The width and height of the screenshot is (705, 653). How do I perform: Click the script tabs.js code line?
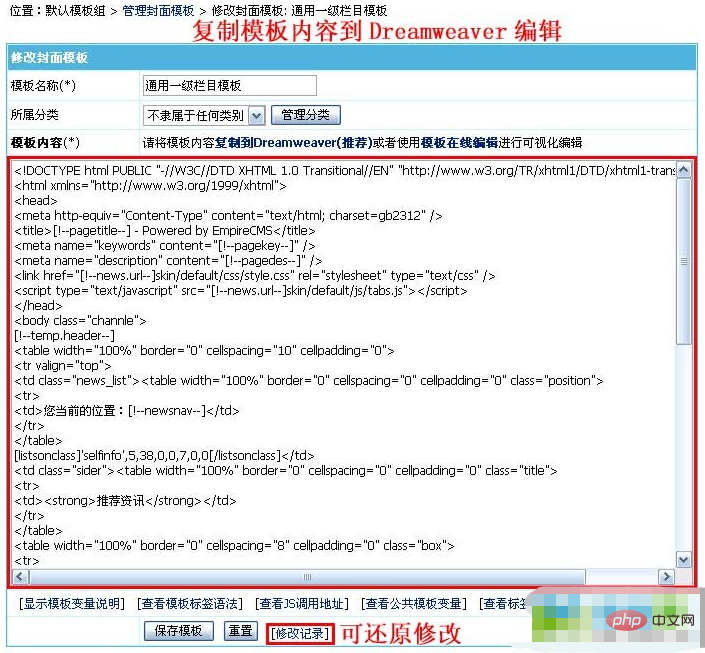pyautogui.click(x=241, y=291)
